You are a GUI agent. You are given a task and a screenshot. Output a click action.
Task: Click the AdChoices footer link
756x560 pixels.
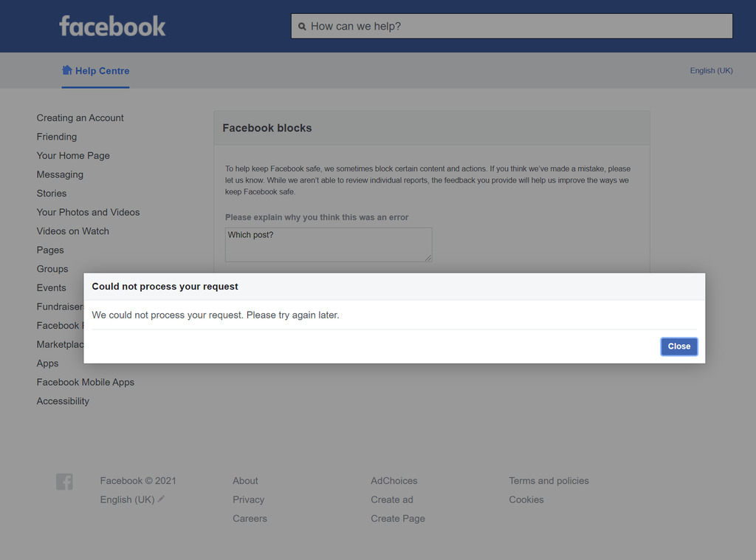tap(394, 481)
